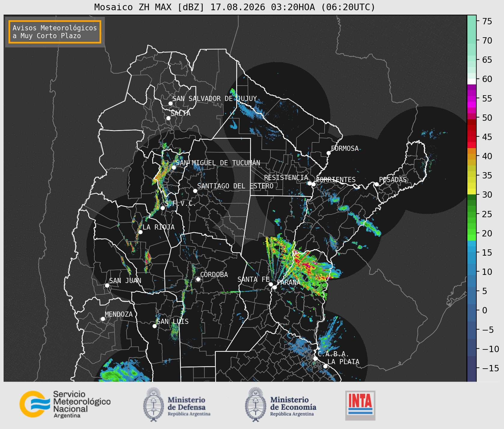Click the La Plata city marker
Image resolution: width=504 pixels, height=429 pixels.
(325, 366)
